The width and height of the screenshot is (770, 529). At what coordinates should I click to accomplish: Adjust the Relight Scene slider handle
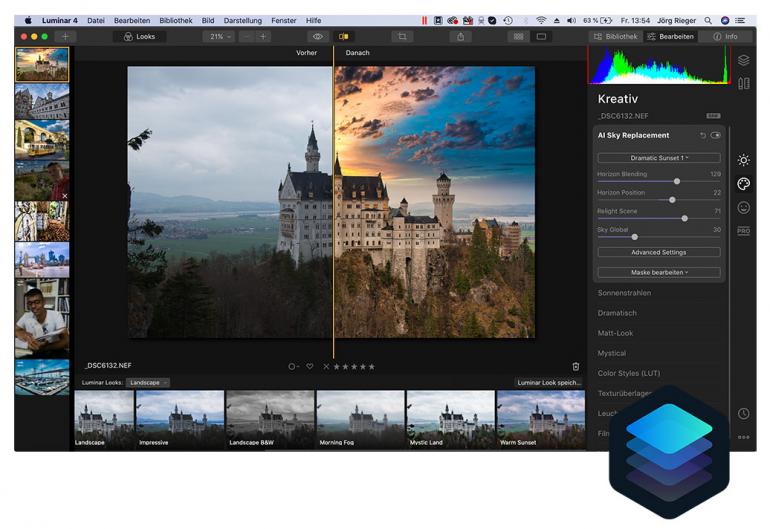[685, 218]
